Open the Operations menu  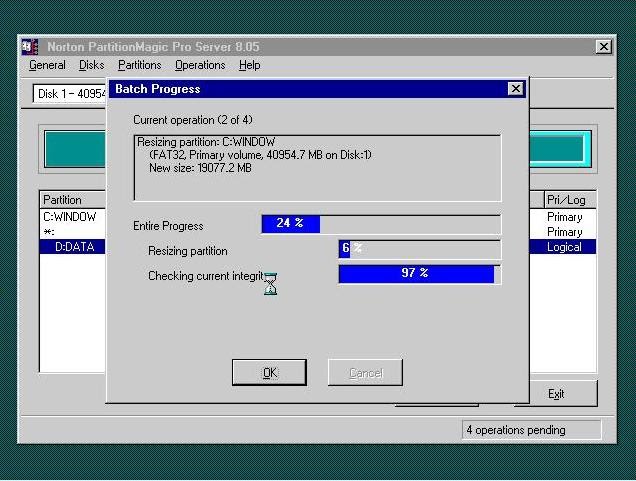tap(200, 65)
